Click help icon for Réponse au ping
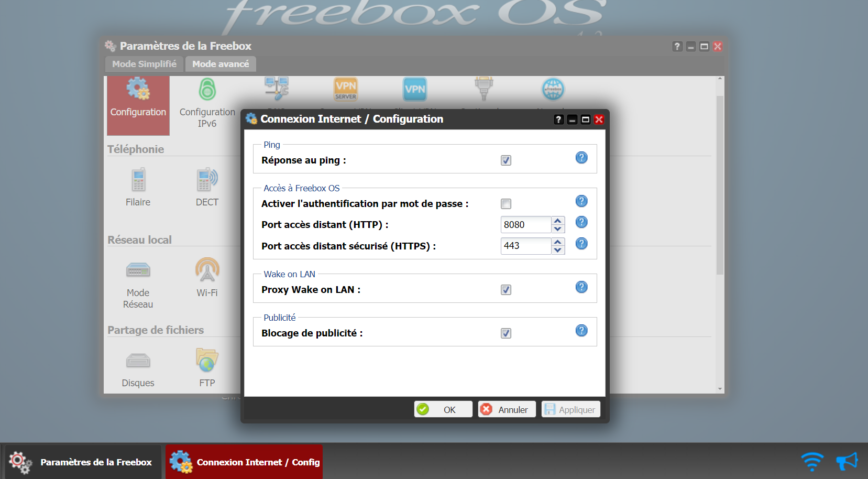The height and width of the screenshot is (479, 868). [581, 158]
